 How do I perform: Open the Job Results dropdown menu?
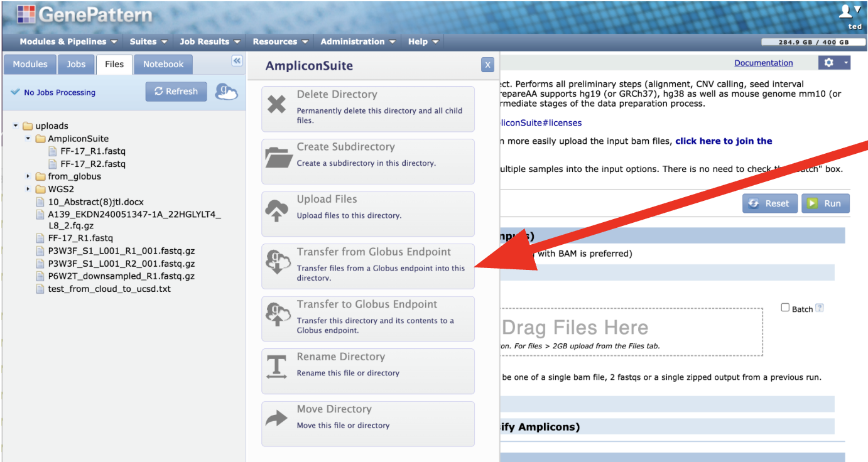[210, 41]
